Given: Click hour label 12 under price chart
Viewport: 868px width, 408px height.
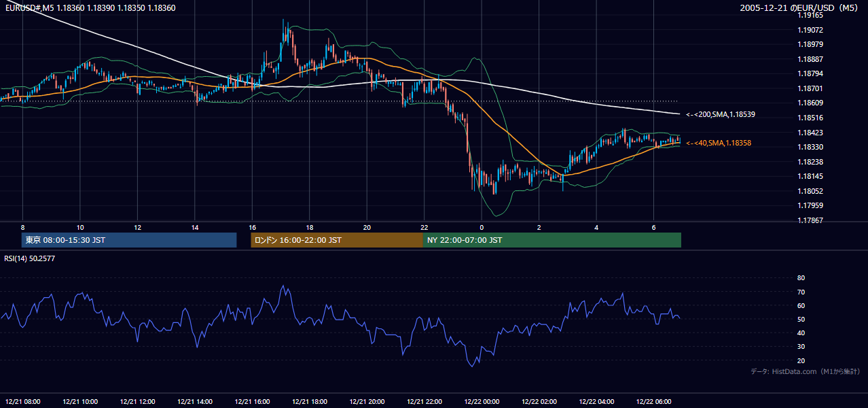Looking at the screenshot, I should (137, 227).
